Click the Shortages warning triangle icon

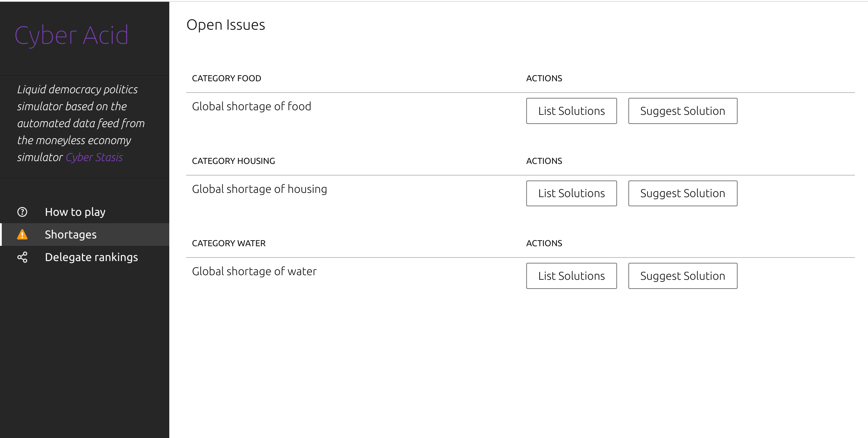pos(22,235)
